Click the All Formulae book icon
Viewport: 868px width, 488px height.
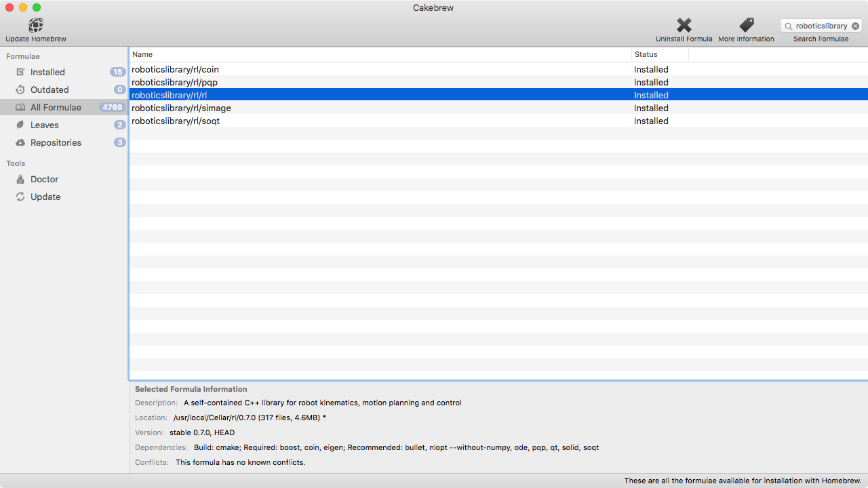[20, 107]
